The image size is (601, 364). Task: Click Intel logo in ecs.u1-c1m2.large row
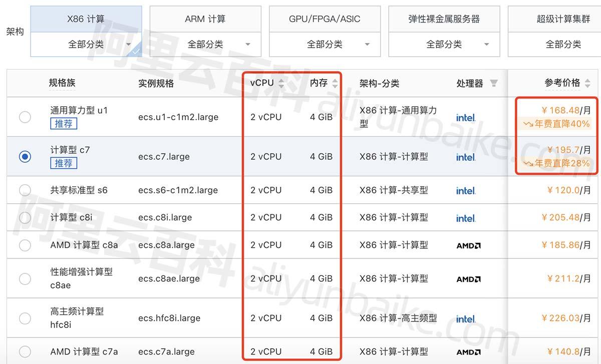(x=466, y=117)
